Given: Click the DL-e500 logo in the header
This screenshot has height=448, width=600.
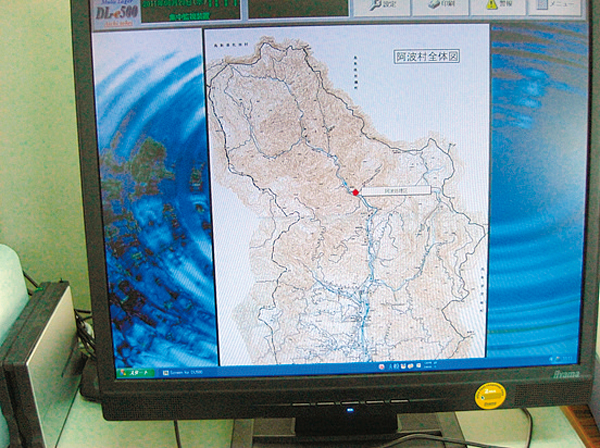Looking at the screenshot, I should (116, 12).
